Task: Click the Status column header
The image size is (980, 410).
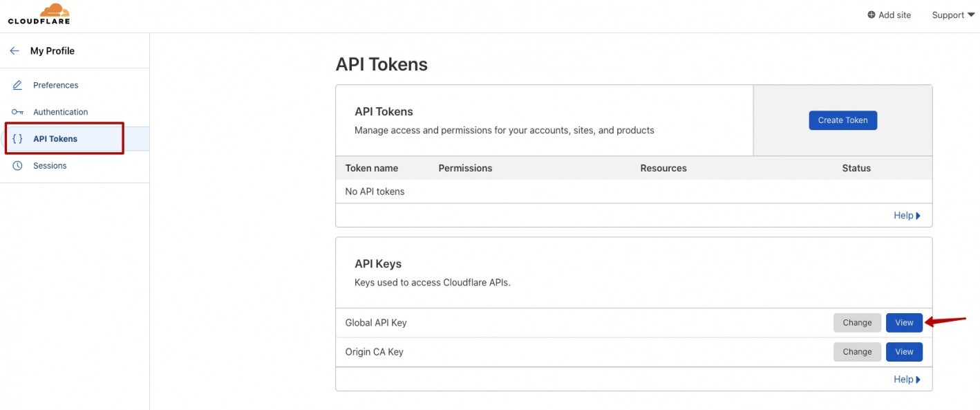Action: (x=856, y=168)
